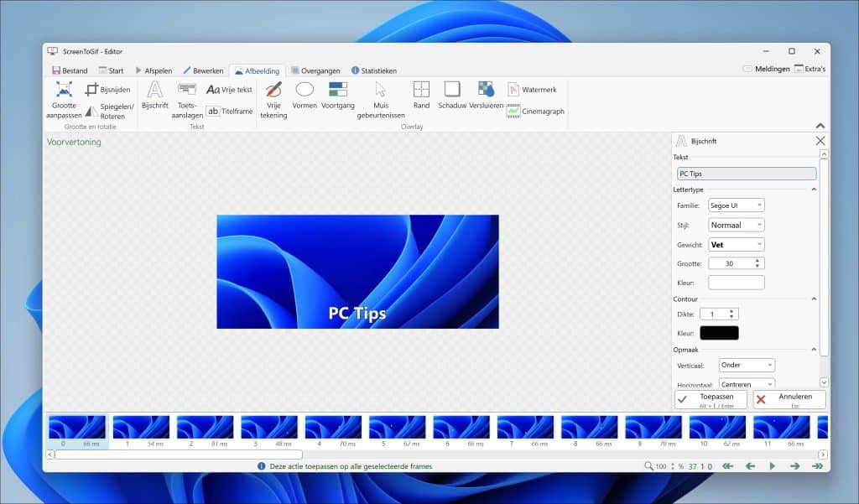Open the Verticaal alignment dropdown
Screen dimensions: 859x504
click(746, 365)
